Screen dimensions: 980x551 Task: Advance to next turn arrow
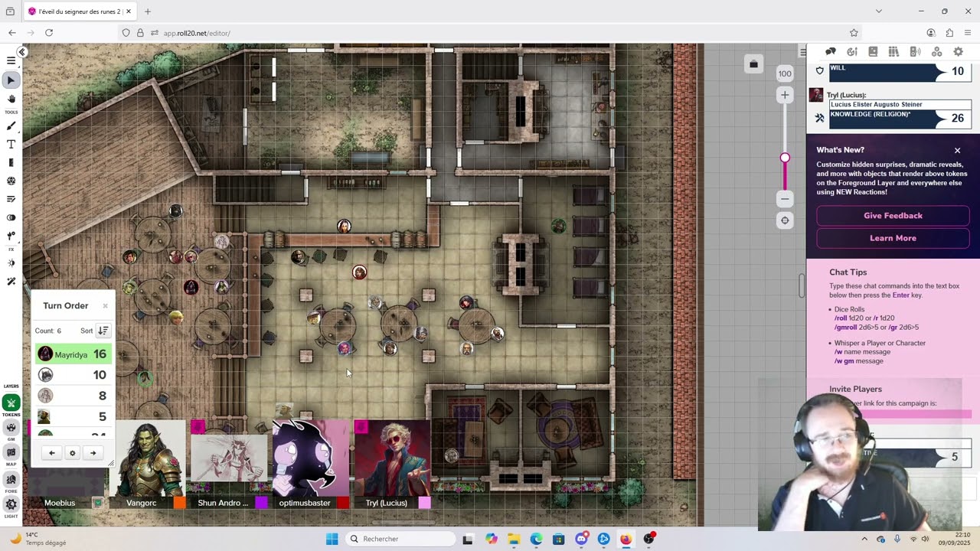pos(93,453)
